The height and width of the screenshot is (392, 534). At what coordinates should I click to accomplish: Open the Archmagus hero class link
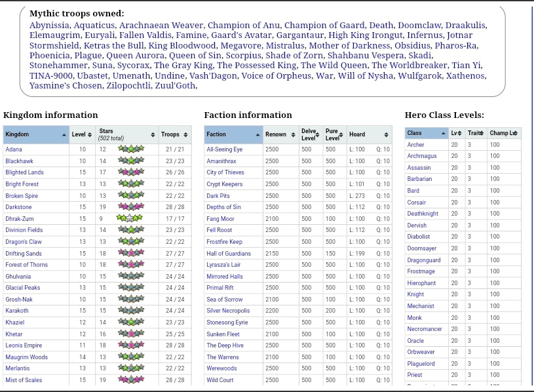[x=422, y=155]
